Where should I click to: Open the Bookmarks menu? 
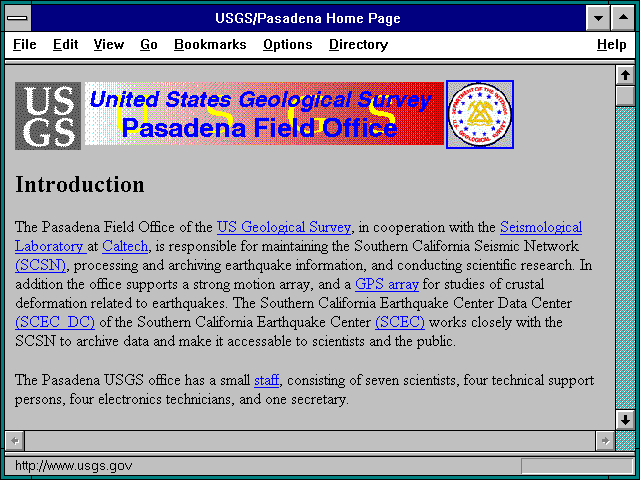[210, 44]
